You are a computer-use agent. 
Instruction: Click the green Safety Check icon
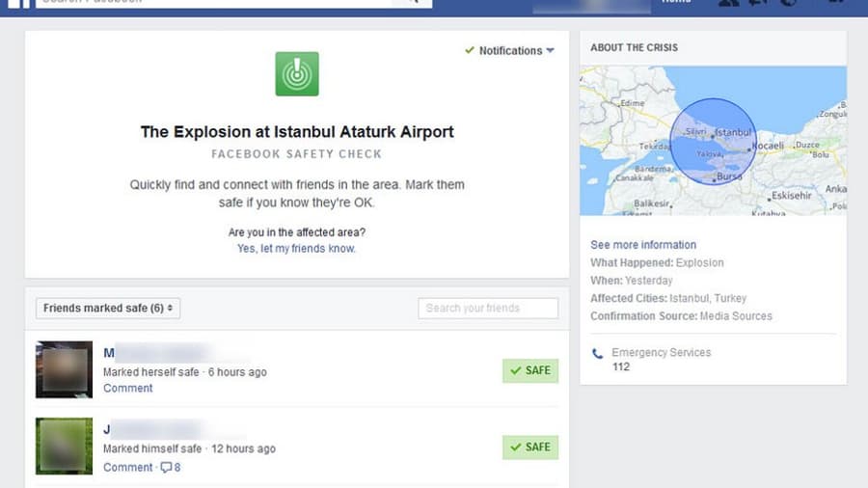297,73
